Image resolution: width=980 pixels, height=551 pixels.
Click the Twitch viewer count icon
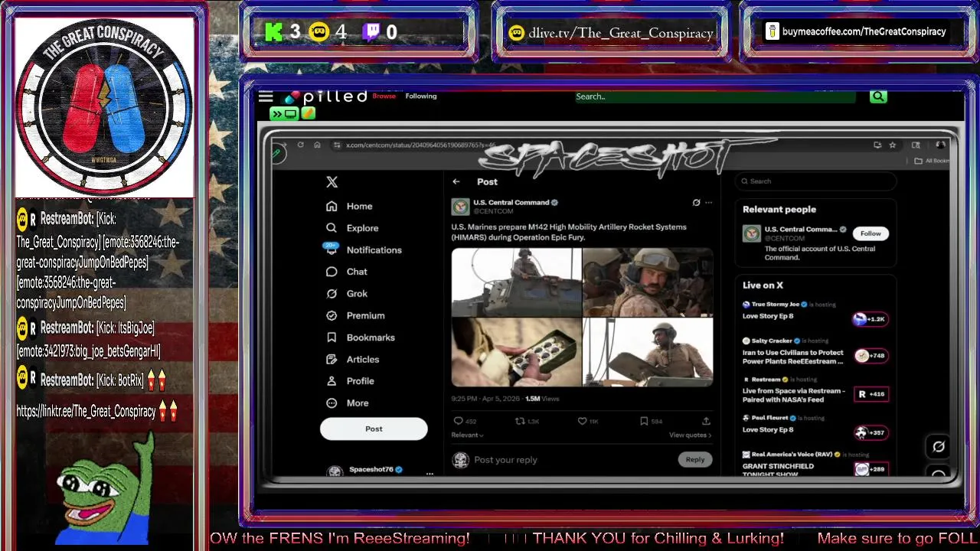371,32
